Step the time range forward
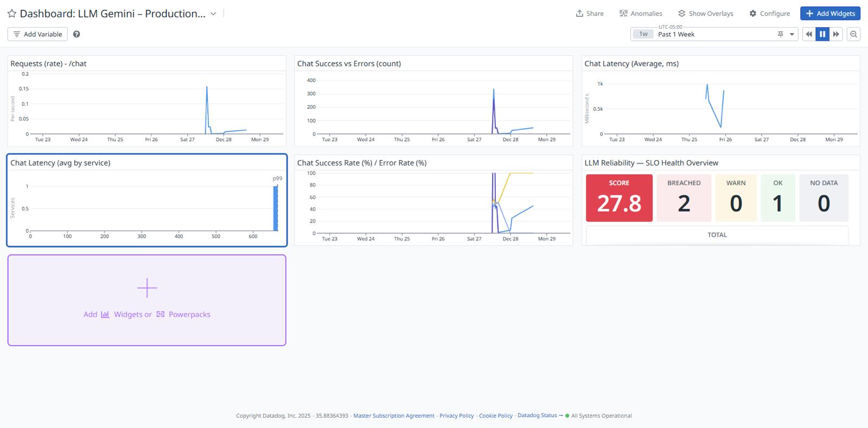Viewport: 868px width, 428px height. coord(836,34)
